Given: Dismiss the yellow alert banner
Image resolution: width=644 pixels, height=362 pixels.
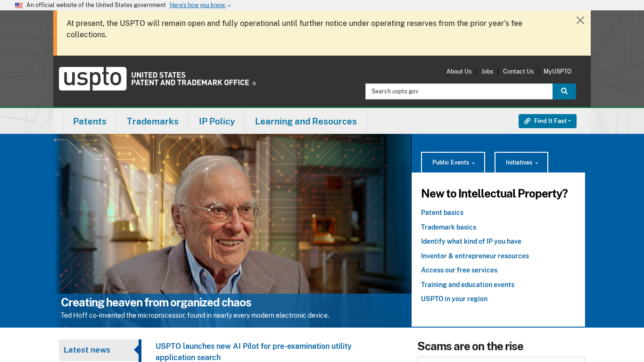Looking at the screenshot, I should (x=580, y=20).
